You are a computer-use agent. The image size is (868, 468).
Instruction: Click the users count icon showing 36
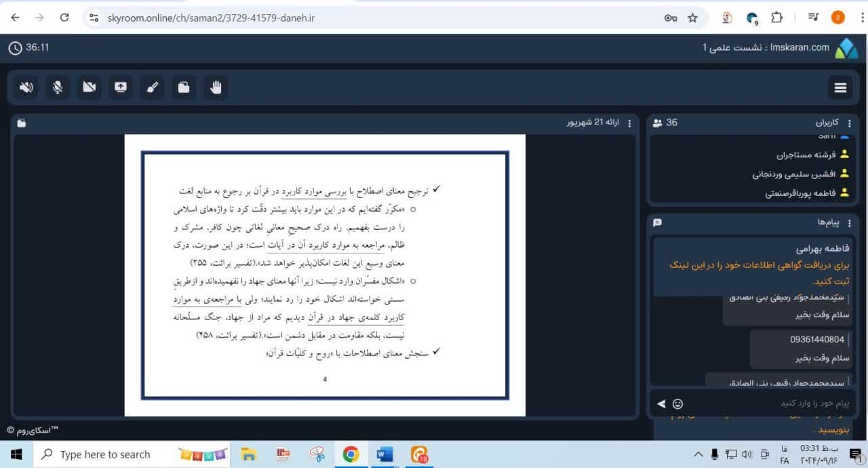657,123
